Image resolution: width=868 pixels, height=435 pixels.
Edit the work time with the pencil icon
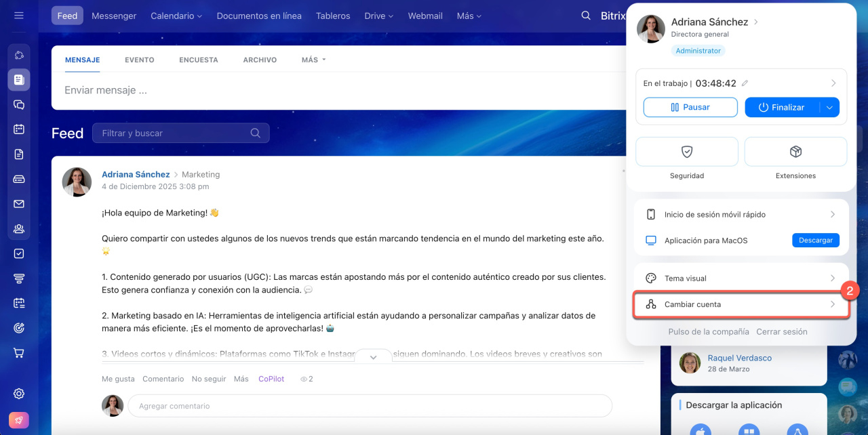(x=745, y=83)
